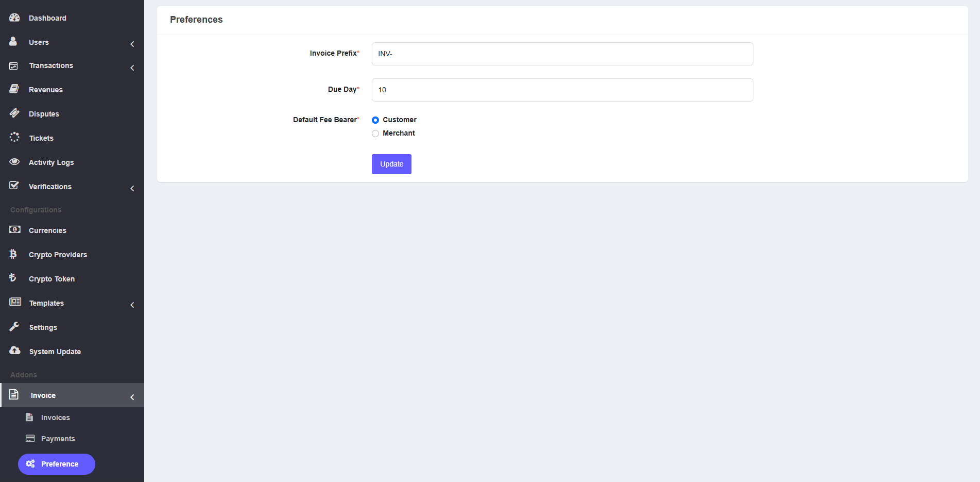Click the Revenues book icon

point(14,89)
